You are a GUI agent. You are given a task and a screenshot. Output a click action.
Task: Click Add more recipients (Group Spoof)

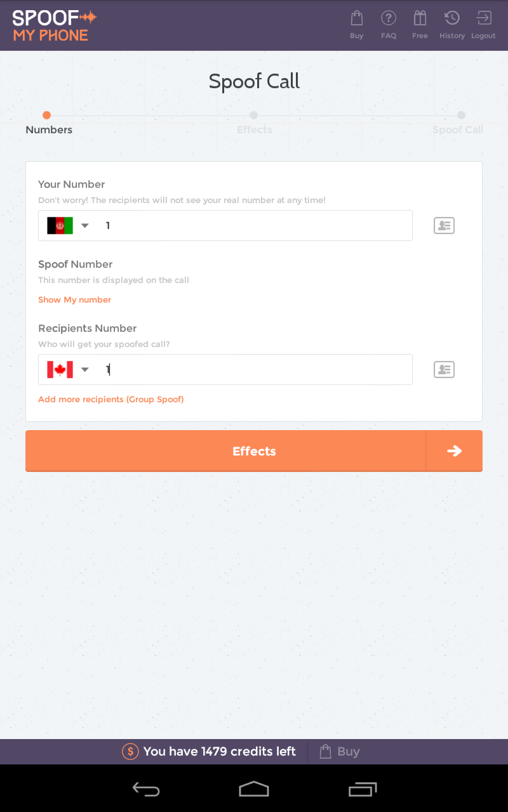click(x=111, y=400)
